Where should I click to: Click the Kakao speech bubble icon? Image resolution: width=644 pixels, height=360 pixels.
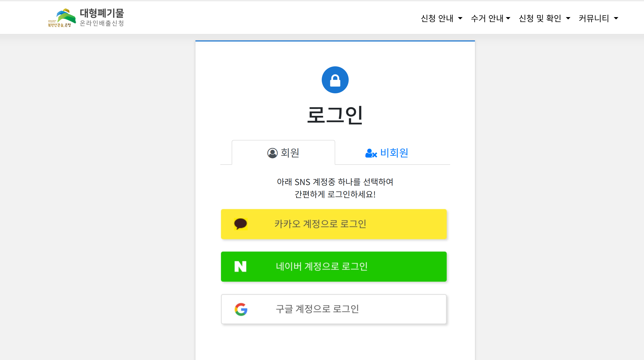pyautogui.click(x=240, y=224)
